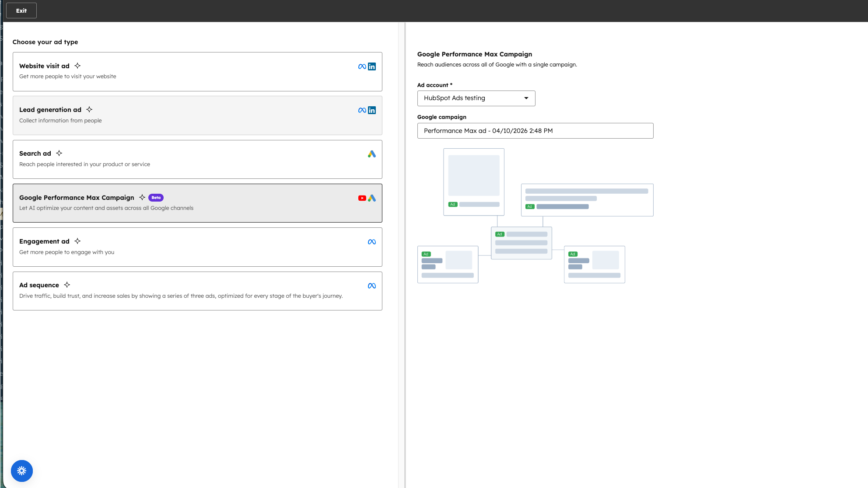Expand the Ad account selector arrow

[526, 98]
